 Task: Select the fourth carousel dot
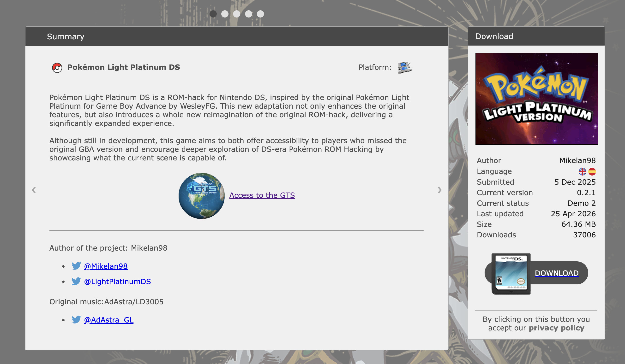tap(248, 14)
